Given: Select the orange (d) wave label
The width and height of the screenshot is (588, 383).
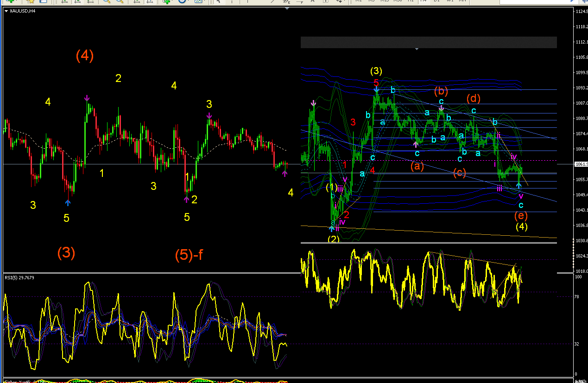Looking at the screenshot, I should [x=474, y=98].
